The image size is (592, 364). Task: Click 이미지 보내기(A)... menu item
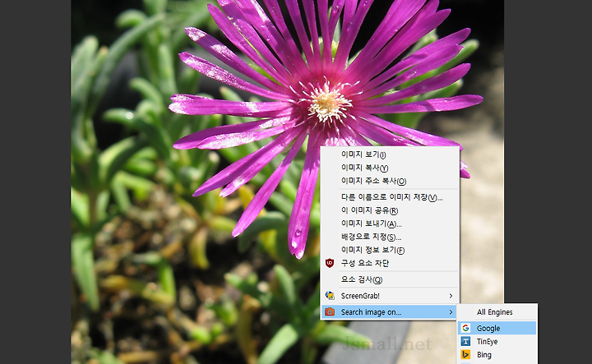coord(390,223)
